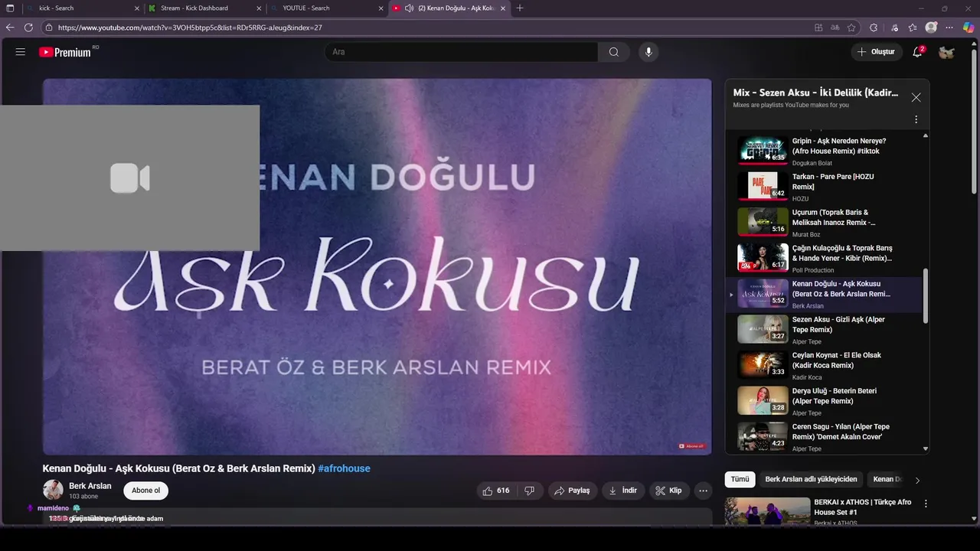980x551 pixels.
Task: Select the partially visible Kenan chip
Action: pyautogui.click(x=887, y=479)
